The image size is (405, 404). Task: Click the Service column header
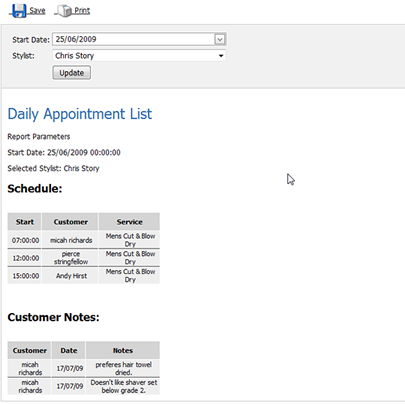[x=129, y=222]
